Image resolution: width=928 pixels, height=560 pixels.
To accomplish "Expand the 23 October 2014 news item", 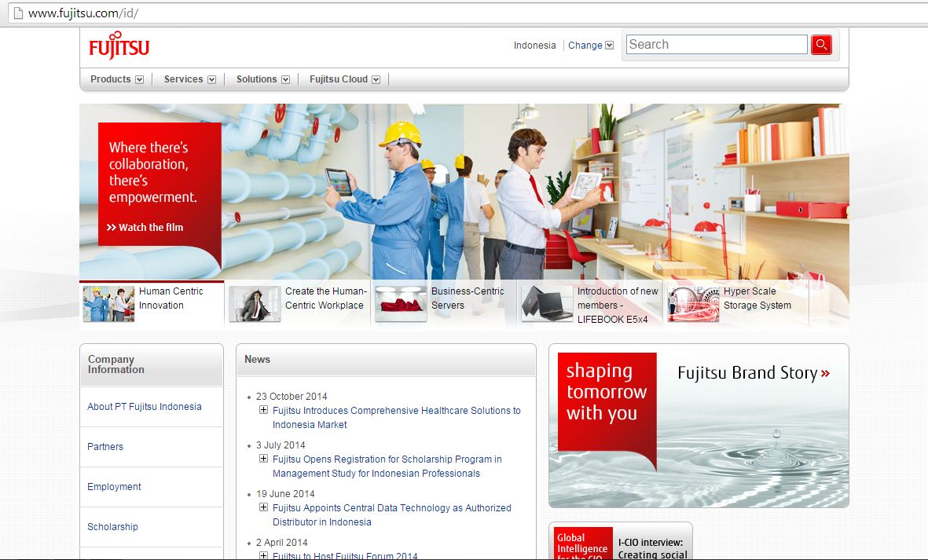I will point(264,410).
